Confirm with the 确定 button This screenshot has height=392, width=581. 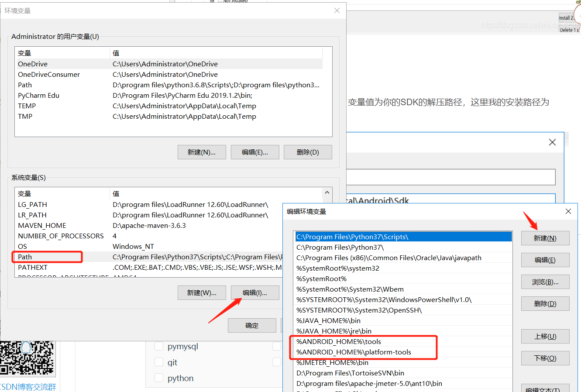pos(252,326)
